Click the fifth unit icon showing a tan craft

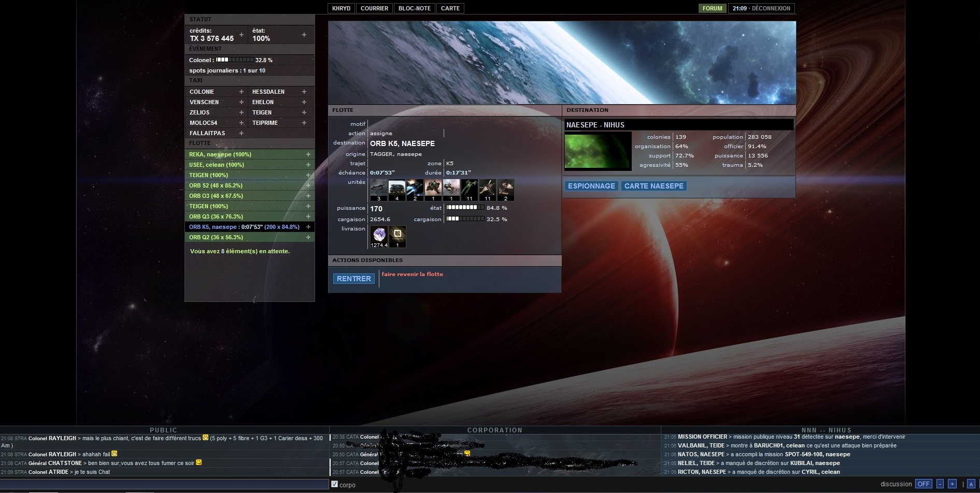[451, 190]
